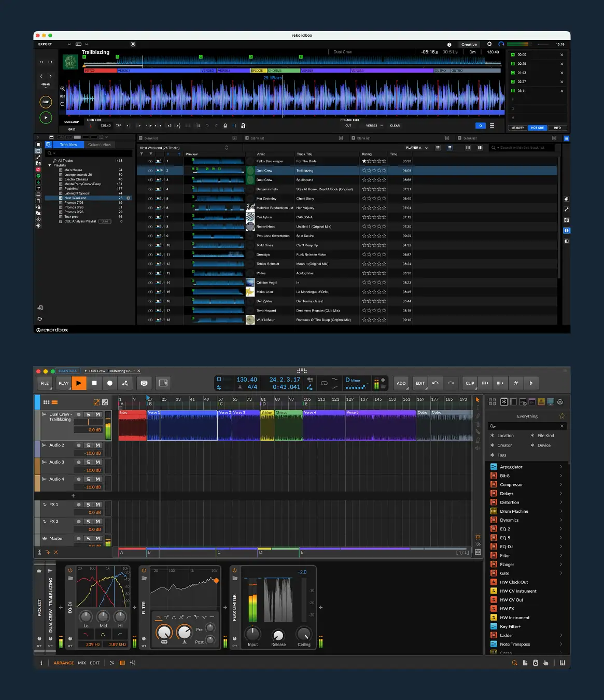Click the Filter cutoff knob in Bitwig
This screenshot has height=700, width=604.
[x=164, y=632]
